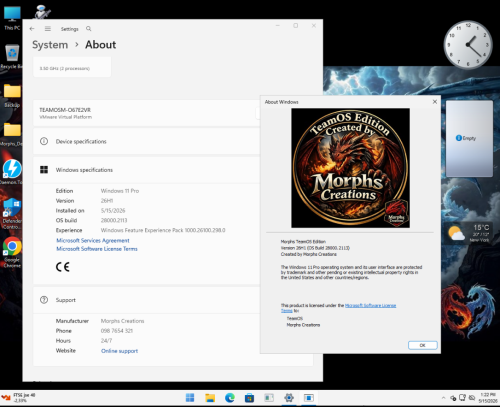The height and width of the screenshot is (407, 500).
Task: Click the 24/7 hours value
Action: (106, 341)
